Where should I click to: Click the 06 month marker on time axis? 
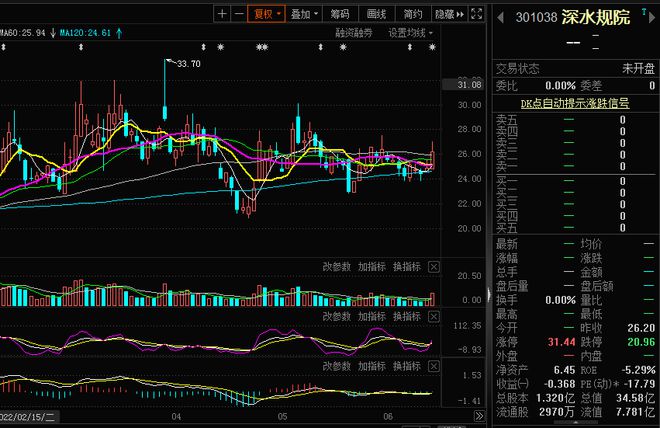(x=388, y=417)
